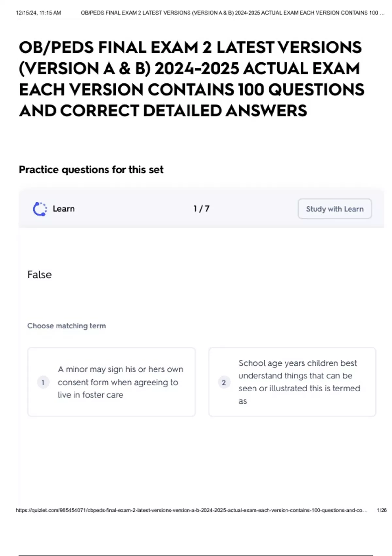Click the OB/PEDS FINAL EXAM 2 title line

point(190,47)
